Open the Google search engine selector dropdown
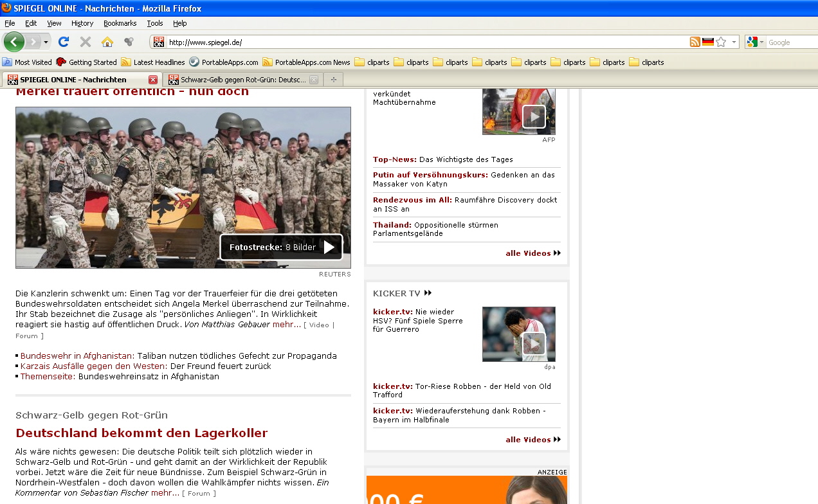The width and height of the screenshot is (818, 504). pyautogui.click(x=756, y=42)
